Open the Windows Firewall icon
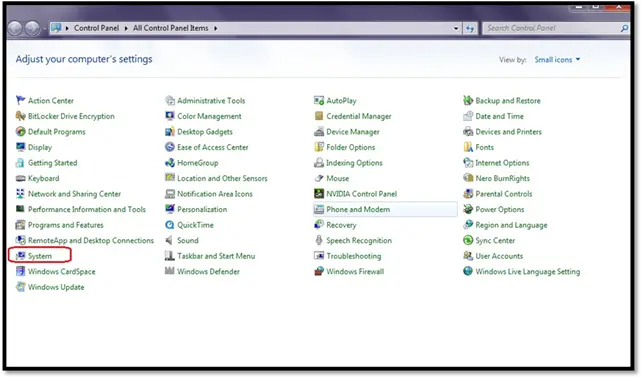 319,272
